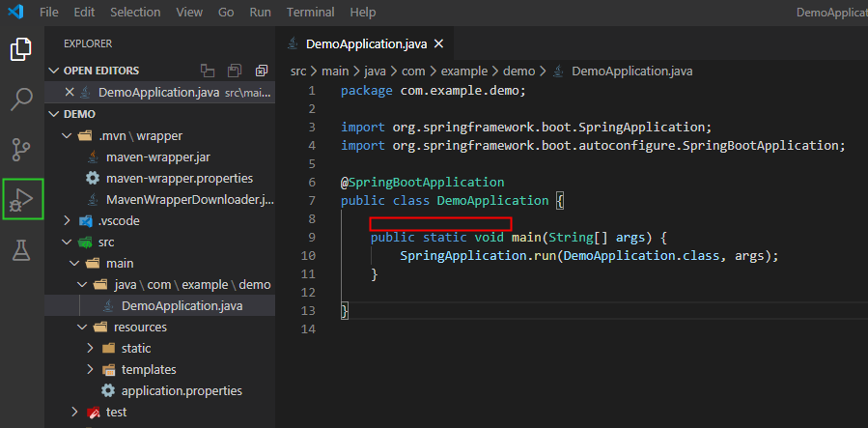Click '@SpringBootApplication' annotation on line 6
The width and height of the screenshot is (868, 428).
point(422,183)
